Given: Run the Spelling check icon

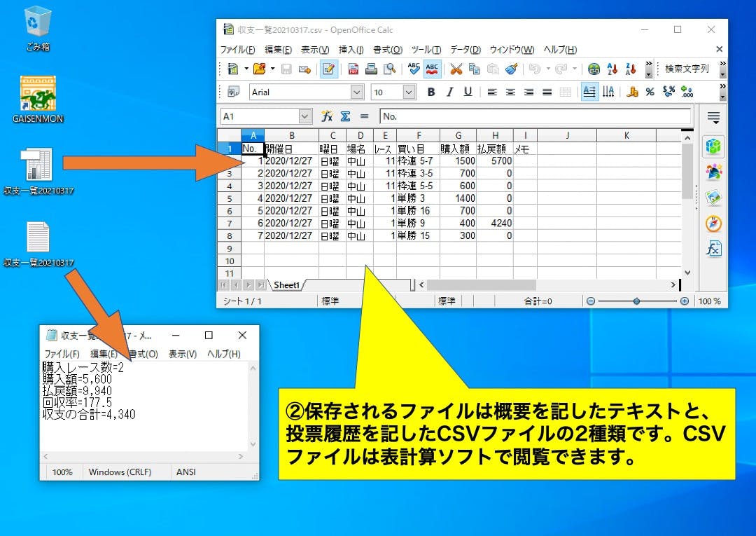Looking at the screenshot, I should 414,69.
